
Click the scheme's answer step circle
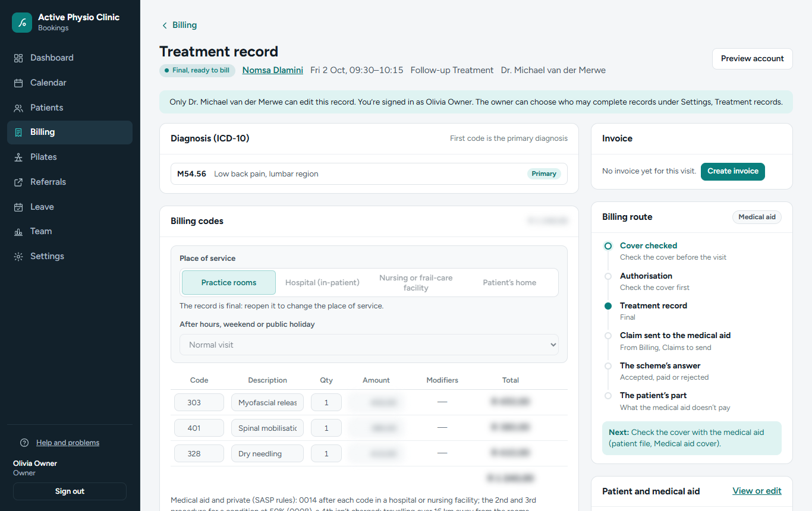pos(608,366)
